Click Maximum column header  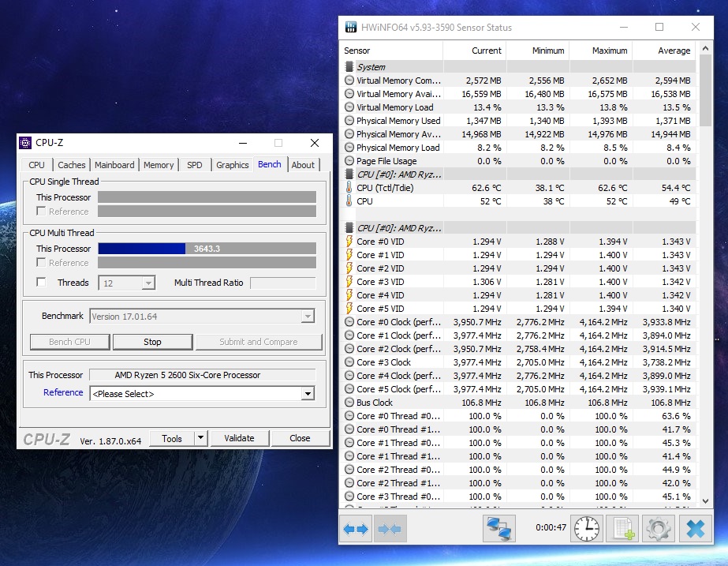[x=601, y=51]
